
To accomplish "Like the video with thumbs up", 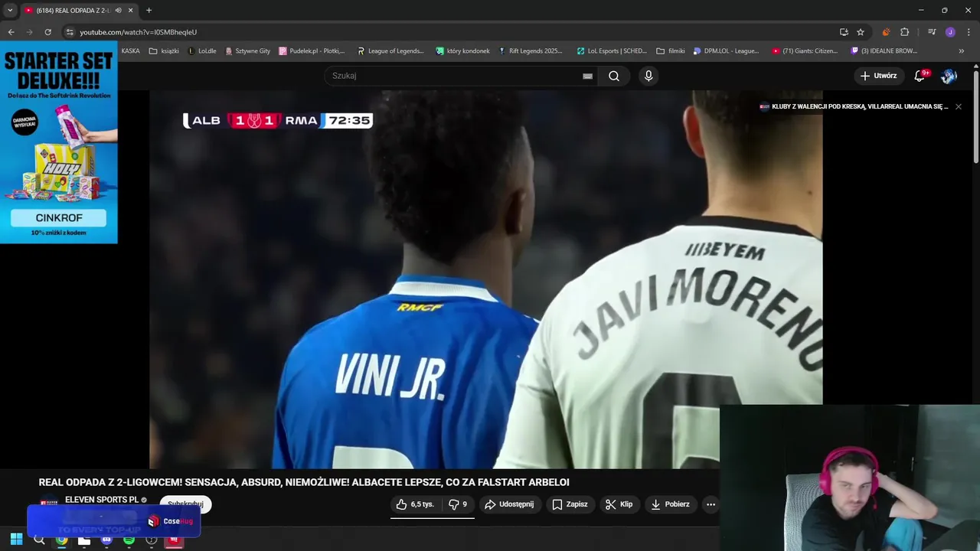I will [x=415, y=504].
